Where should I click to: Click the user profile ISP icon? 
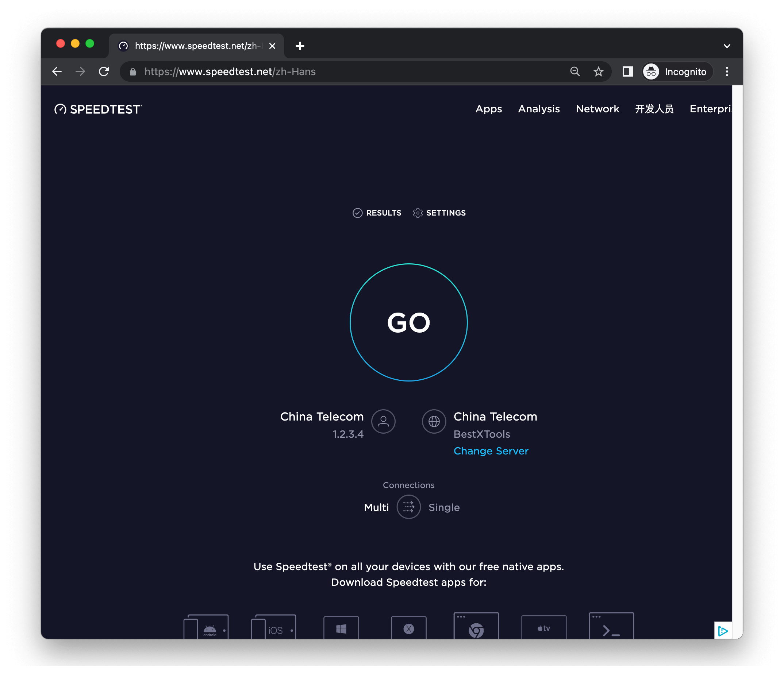click(x=383, y=421)
